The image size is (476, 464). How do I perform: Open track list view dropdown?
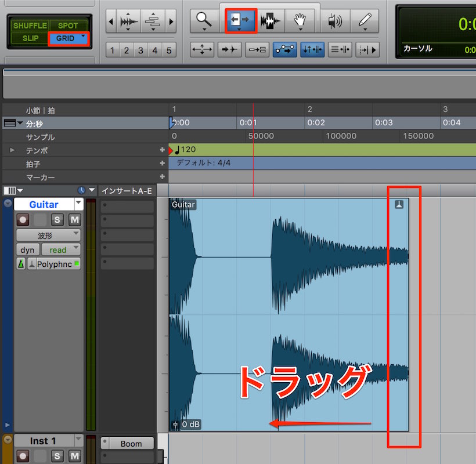(13, 190)
